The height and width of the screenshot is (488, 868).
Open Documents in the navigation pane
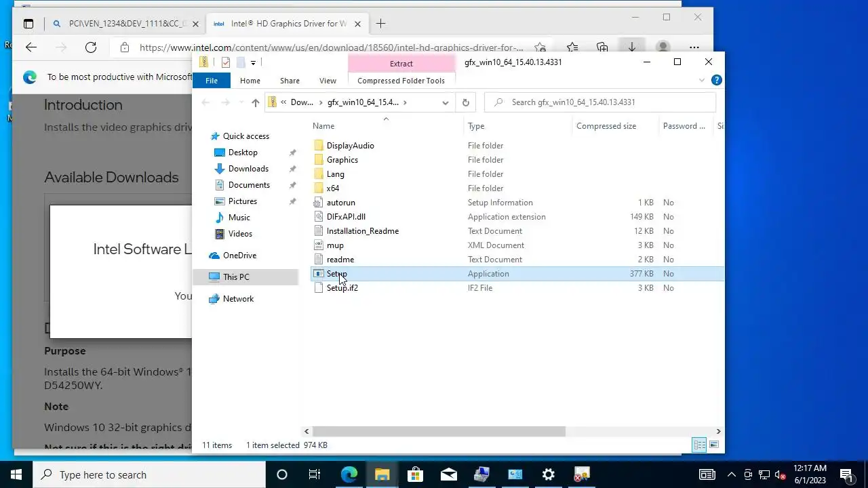pos(249,185)
